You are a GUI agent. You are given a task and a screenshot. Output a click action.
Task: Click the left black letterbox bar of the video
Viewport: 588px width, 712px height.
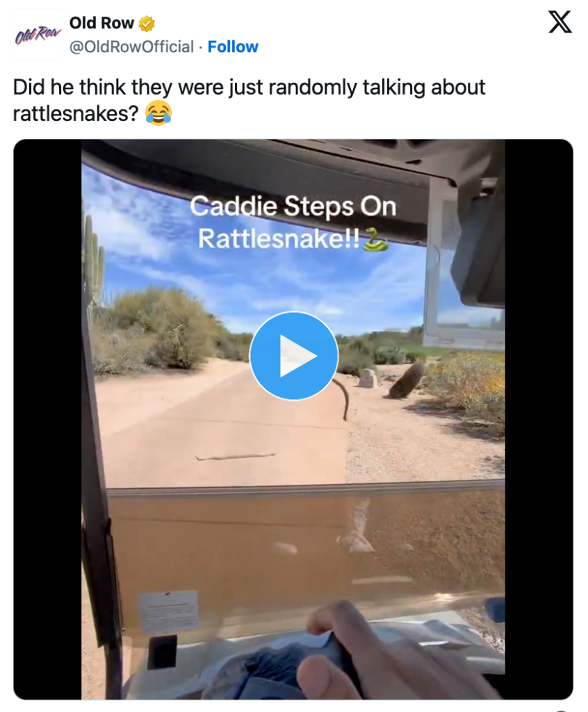point(47,419)
